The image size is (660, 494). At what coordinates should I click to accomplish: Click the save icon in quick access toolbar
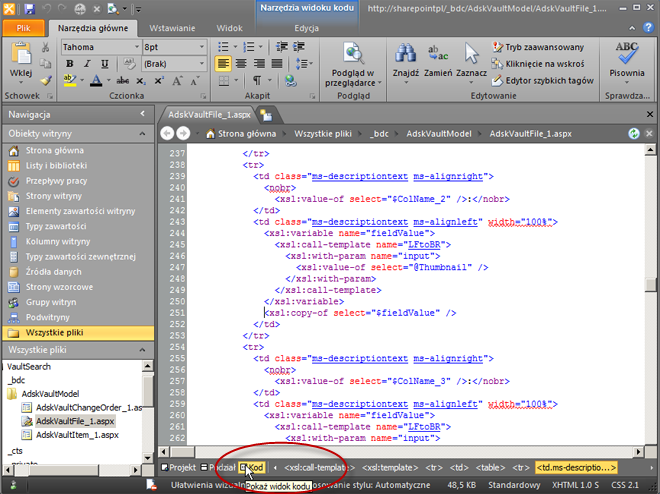(x=29, y=8)
